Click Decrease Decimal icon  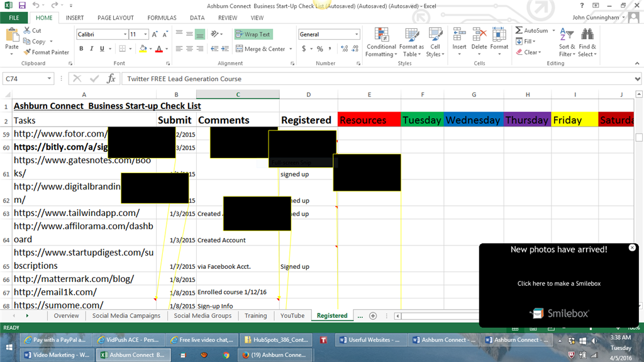tap(355, 48)
